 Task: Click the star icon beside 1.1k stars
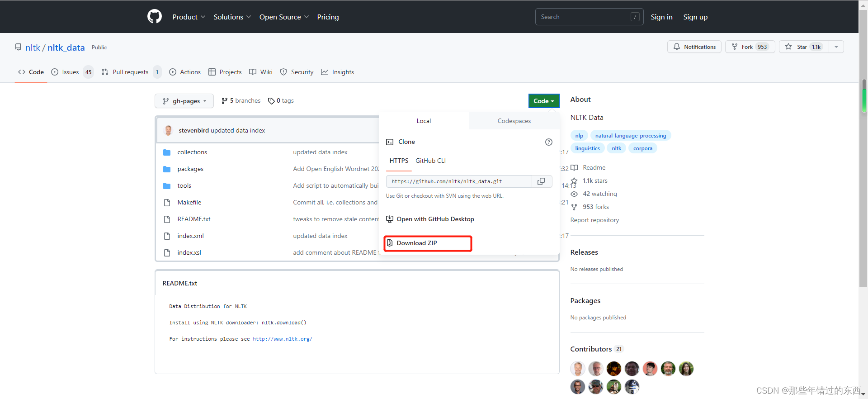point(574,181)
